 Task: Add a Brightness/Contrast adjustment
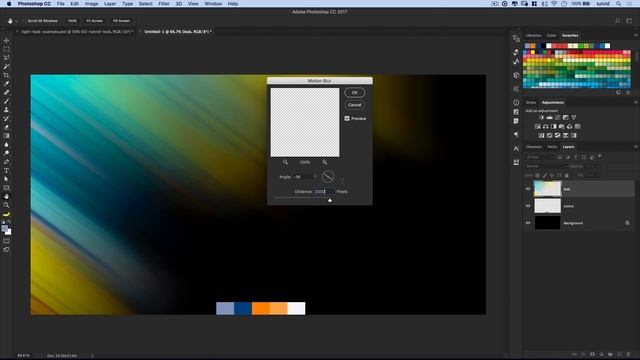pyautogui.click(x=542, y=118)
